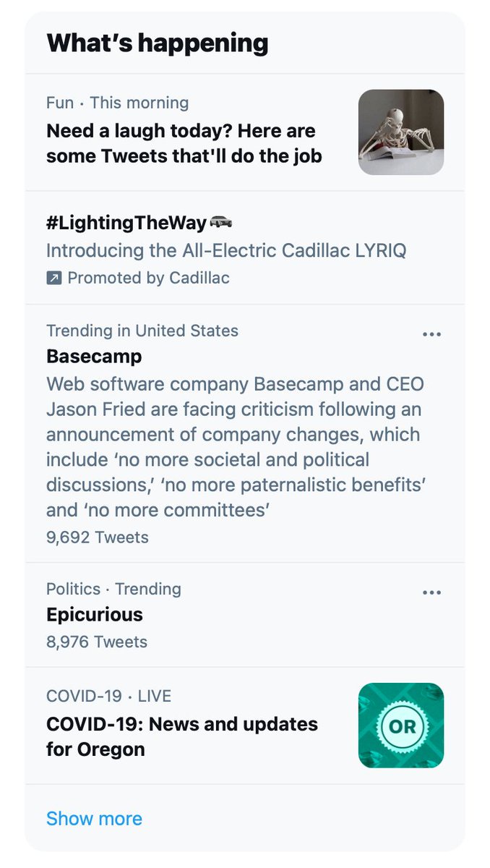Open the Epicurious trend more options menu
Viewport: 490px width, 868px height.
coord(431,592)
